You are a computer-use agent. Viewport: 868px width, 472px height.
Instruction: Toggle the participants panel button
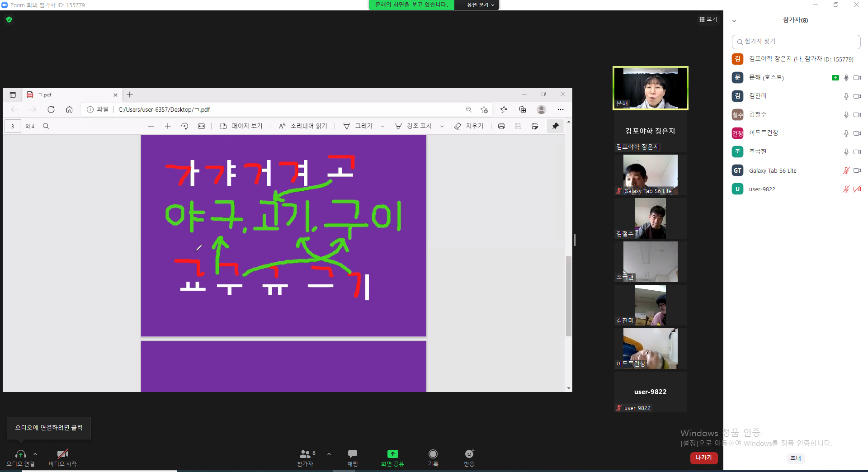pos(306,457)
